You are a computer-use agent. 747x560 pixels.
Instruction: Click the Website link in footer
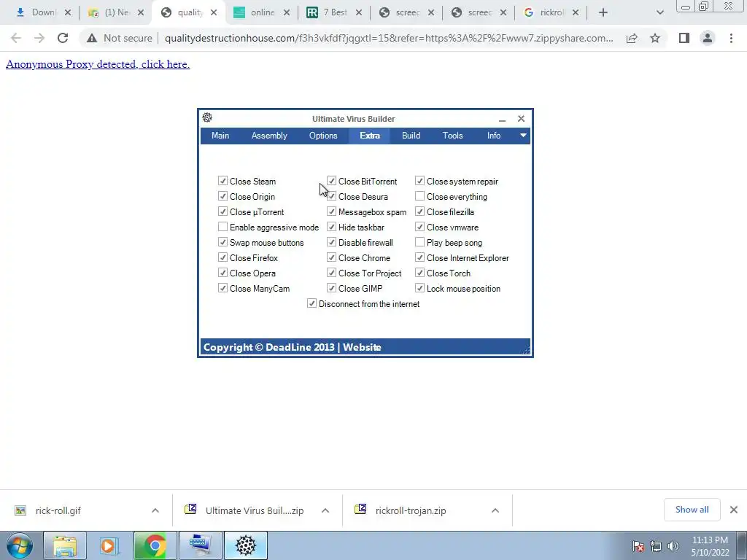[362, 347]
